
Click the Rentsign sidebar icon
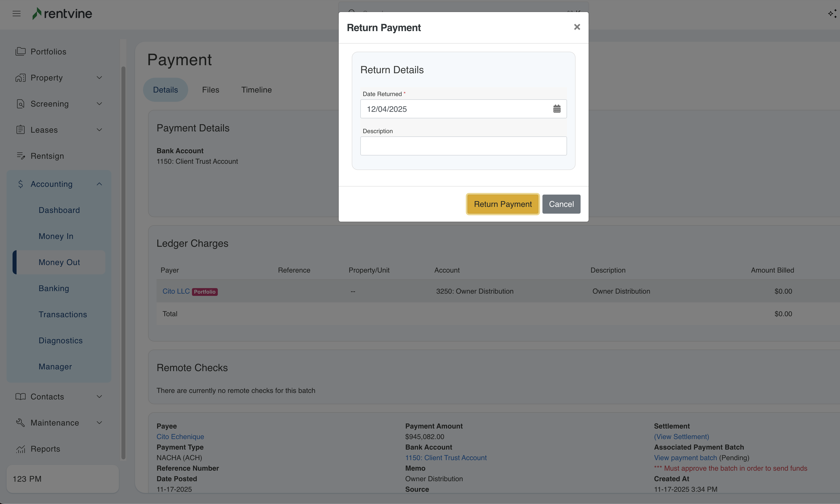click(x=20, y=156)
